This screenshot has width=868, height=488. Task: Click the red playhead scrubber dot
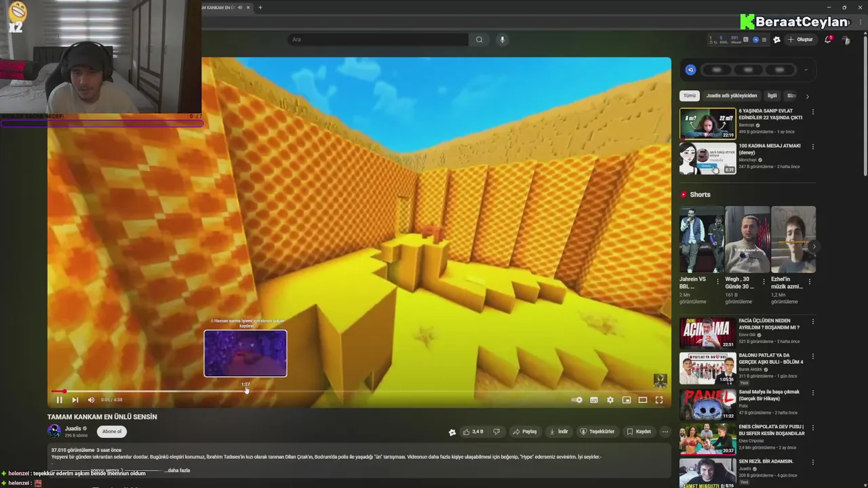[64, 391]
